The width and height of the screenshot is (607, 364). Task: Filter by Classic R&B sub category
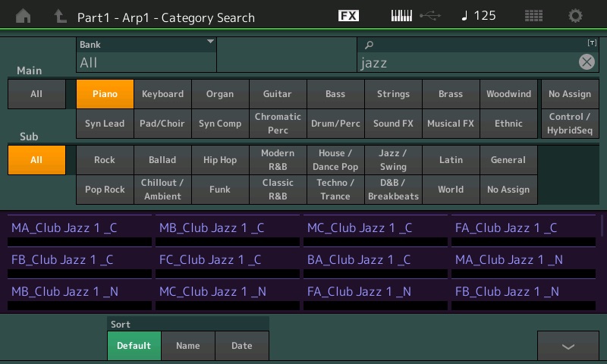(278, 190)
